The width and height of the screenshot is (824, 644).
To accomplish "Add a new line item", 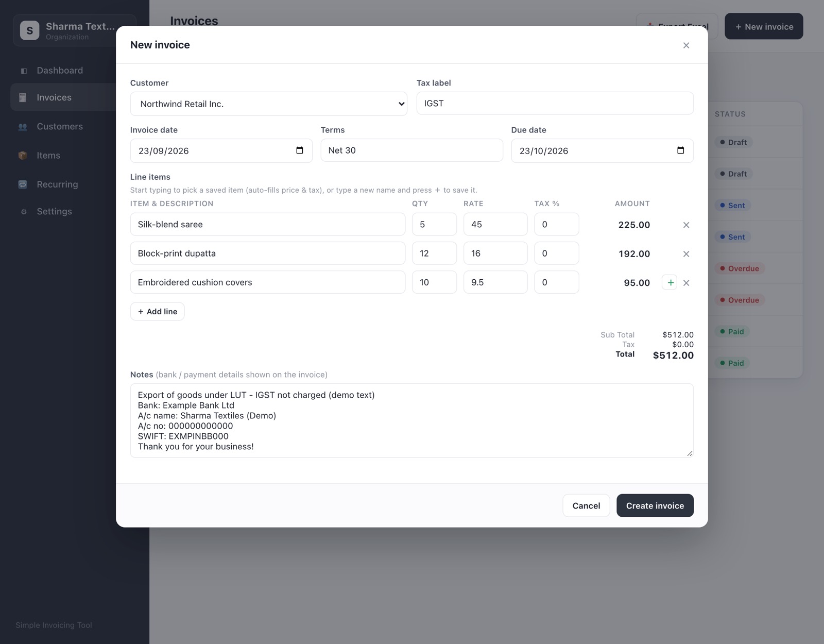I will click(157, 311).
